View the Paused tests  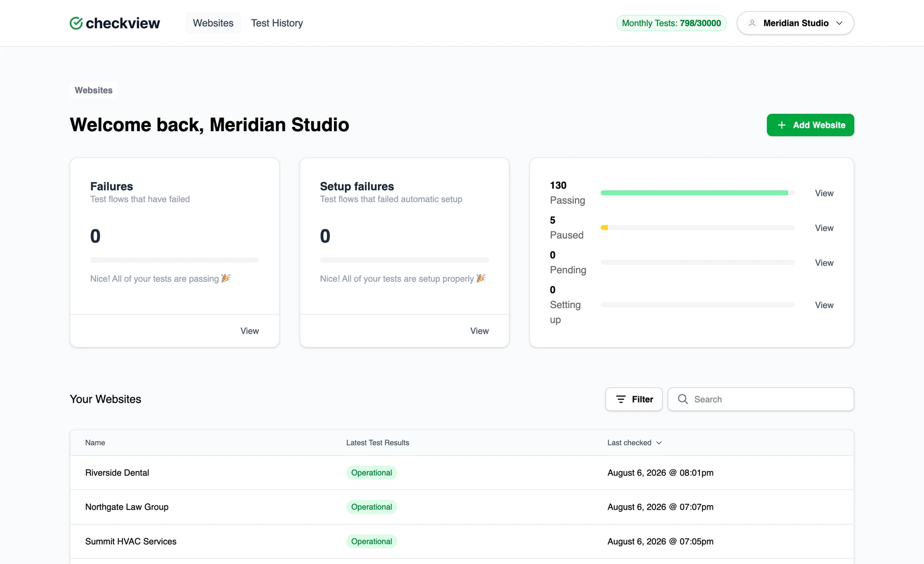pyautogui.click(x=824, y=228)
